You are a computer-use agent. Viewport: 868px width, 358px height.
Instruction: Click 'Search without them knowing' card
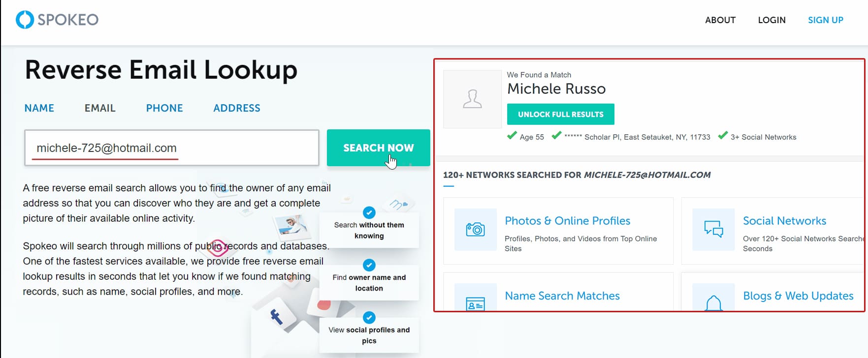point(369,230)
